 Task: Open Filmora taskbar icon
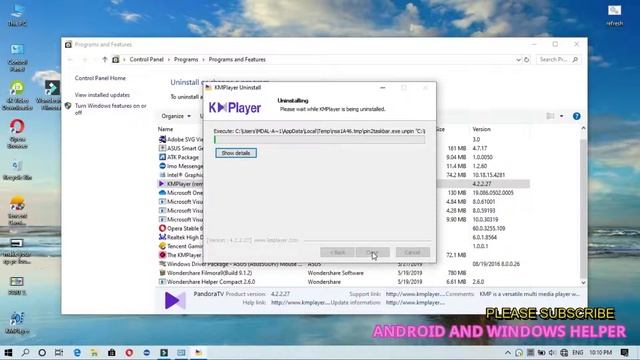pos(164,352)
